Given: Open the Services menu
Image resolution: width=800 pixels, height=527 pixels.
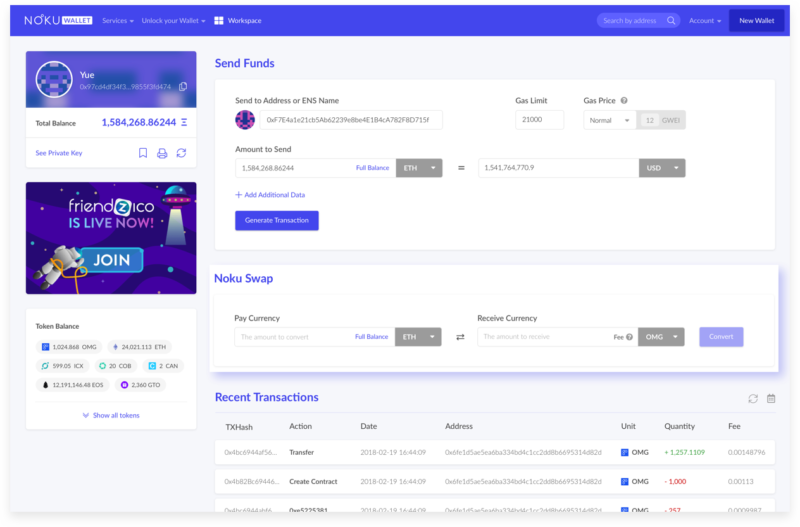Looking at the screenshot, I should pyautogui.click(x=118, y=21).
